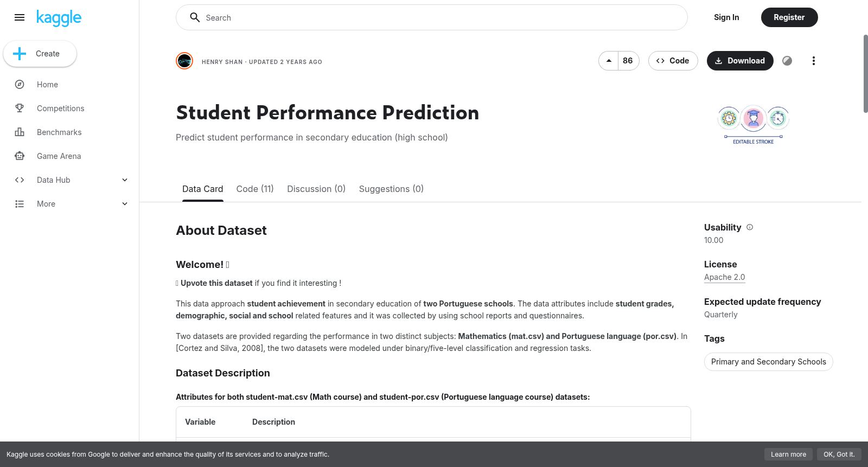Switch to the Discussion (0) tab
The width and height of the screenshot is (868, 467).
click(x=316, y=189)
